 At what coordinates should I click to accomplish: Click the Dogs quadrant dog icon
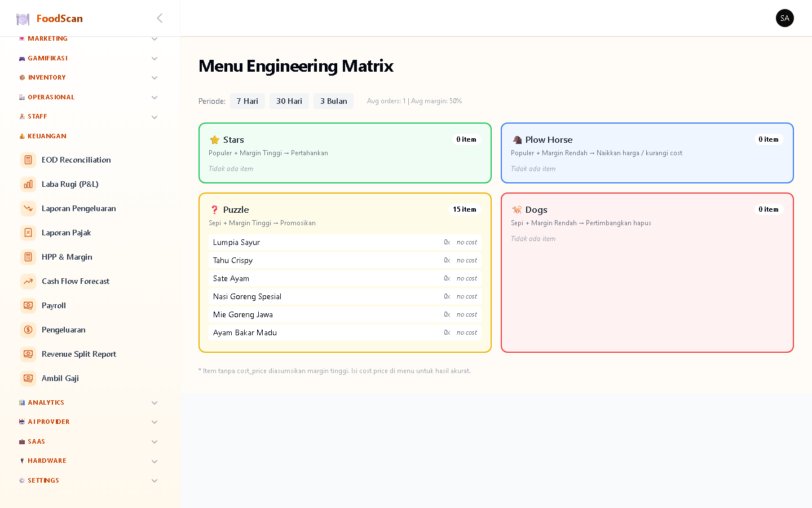point(517,209)
